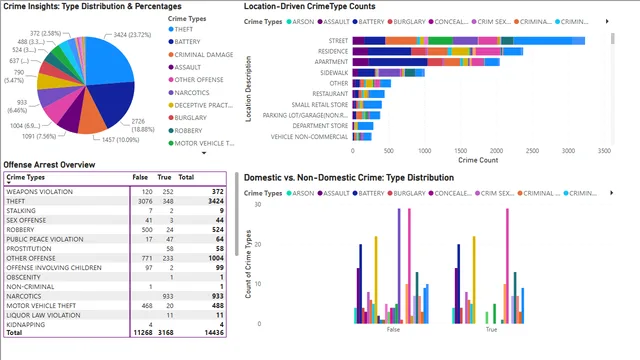
Task: Sort table using arrow under Crime Types header
Action: click(9, 182)
